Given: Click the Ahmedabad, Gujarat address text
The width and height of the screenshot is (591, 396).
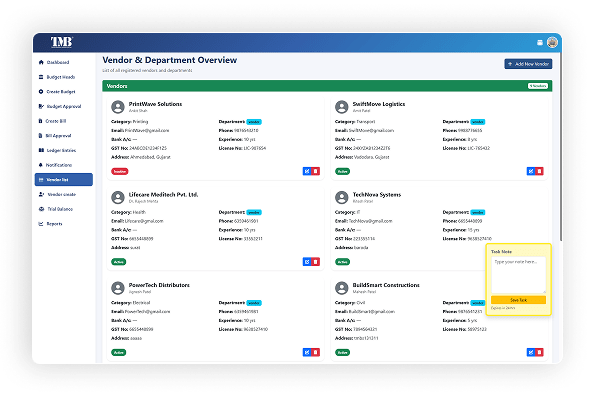Looking at the screenshot, I should click(x=150, y=157).
